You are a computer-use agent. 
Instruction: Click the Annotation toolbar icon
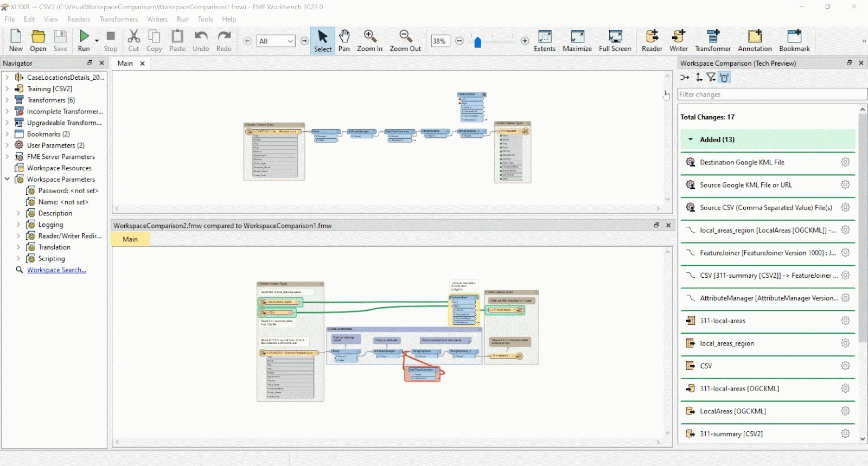click(x=754, y=41)
